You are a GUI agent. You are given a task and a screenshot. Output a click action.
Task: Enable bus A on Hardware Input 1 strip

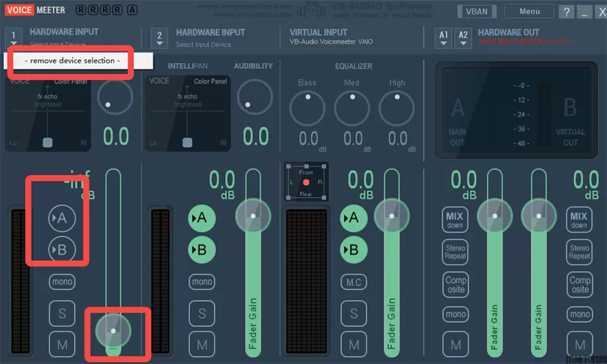tap(62, 218)
